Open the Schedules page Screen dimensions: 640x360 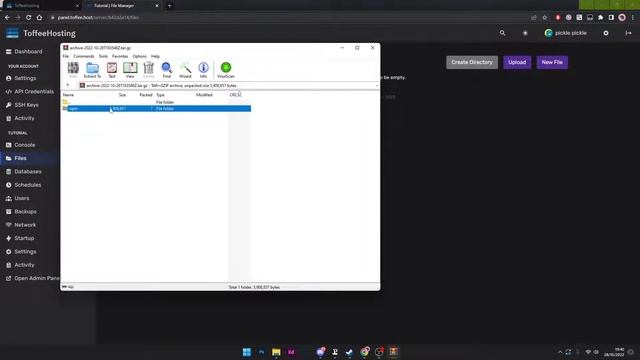(24, 185)
